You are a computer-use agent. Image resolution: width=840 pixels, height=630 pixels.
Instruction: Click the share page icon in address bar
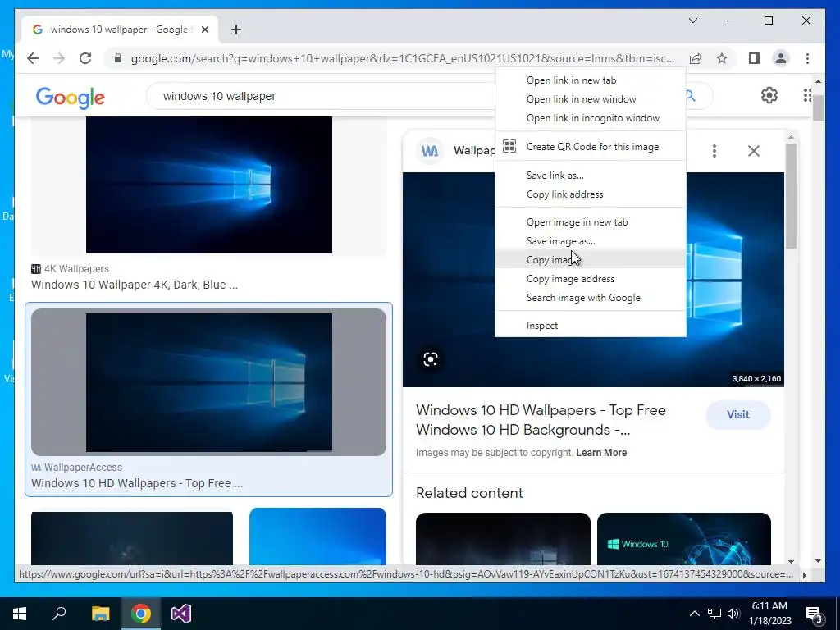point(696,58)
